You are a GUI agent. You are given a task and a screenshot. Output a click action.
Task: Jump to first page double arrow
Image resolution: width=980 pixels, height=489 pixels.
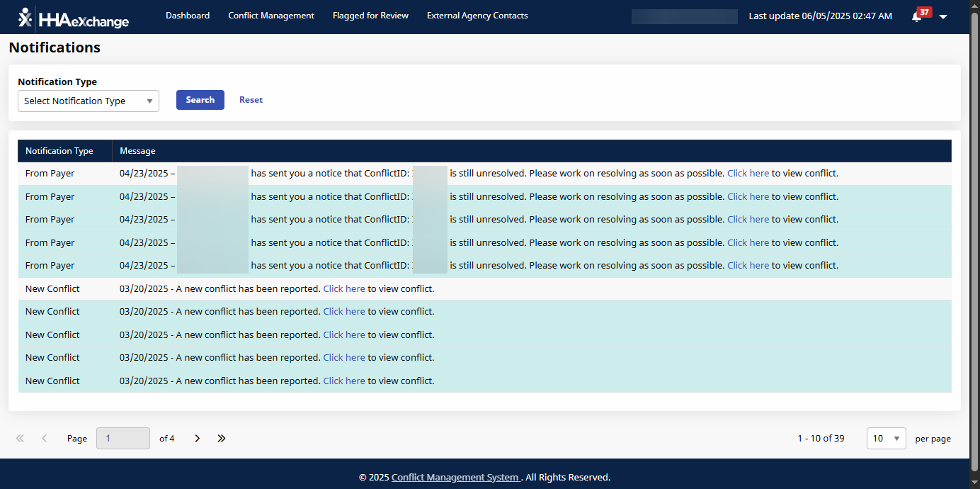[x=20, y=439]
